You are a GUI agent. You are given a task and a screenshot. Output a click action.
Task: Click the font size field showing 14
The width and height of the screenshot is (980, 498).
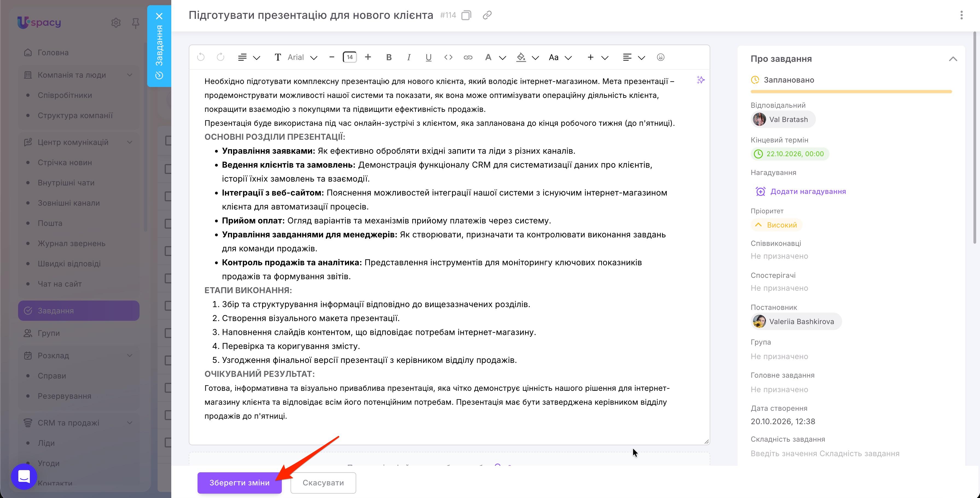pos(350,57)
